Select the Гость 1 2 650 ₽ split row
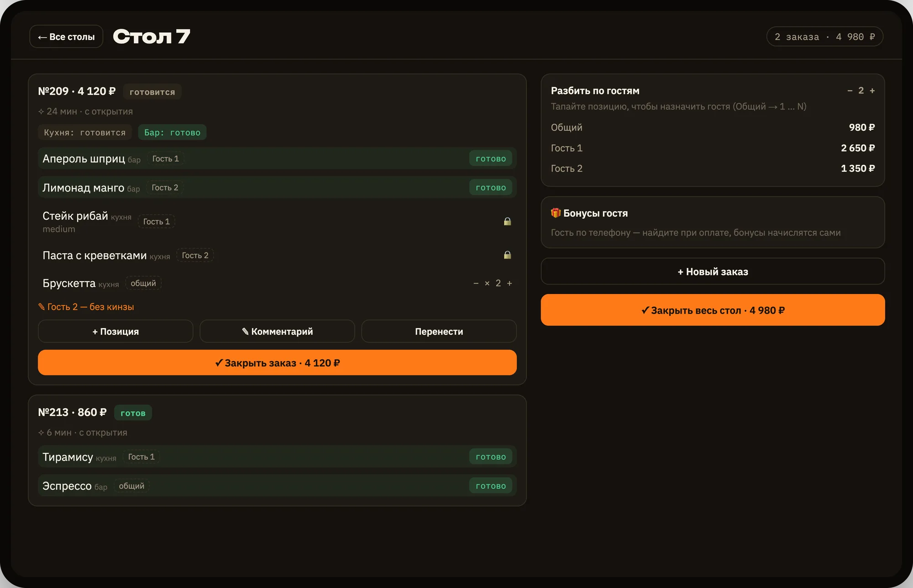913x588 pixels. (713, 148)
